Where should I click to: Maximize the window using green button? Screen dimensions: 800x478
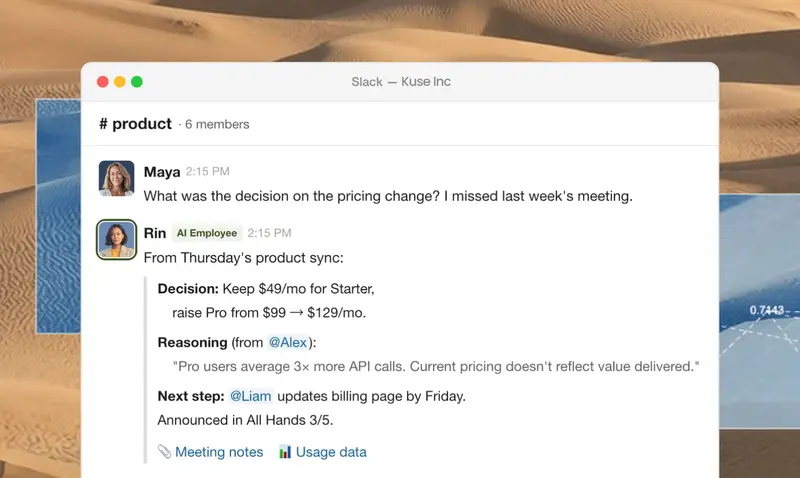coord(137,82)
